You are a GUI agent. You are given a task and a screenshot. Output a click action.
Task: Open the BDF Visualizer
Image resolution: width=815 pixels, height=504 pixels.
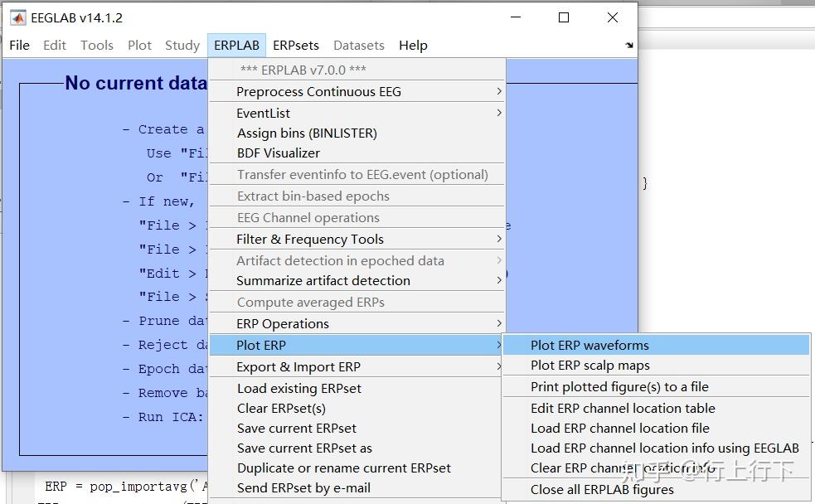click(x=278, y=153)
